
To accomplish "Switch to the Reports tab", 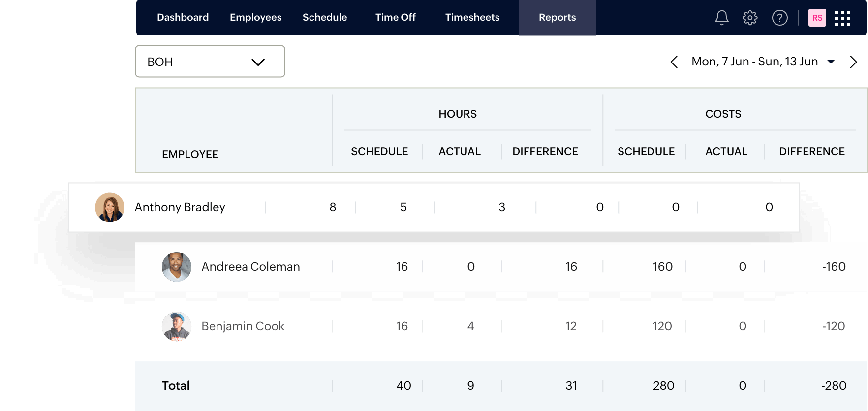I will (x=557, y=18).
